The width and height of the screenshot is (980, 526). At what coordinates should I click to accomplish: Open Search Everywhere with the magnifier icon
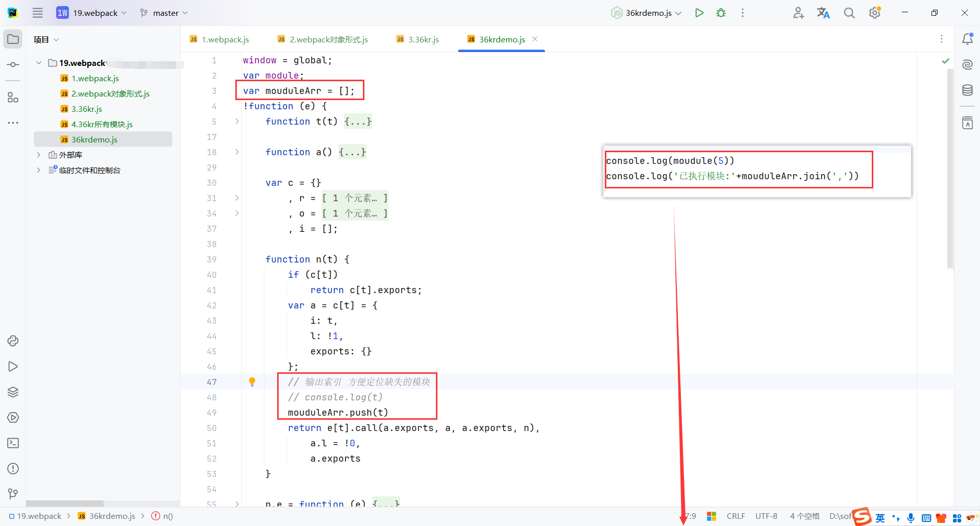coord(849,13)
